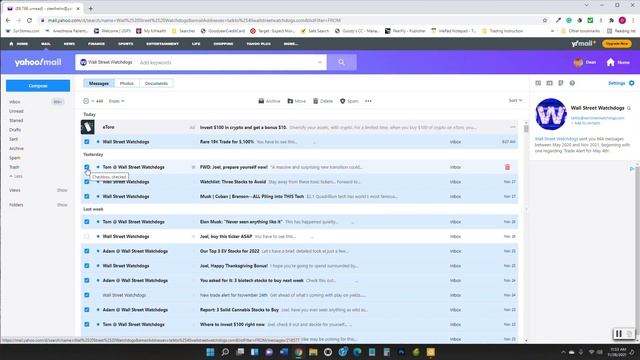This screenshot has height=360, width=640.
Task: Uncheck the 3 biotech stocks message checkbox
Action: click(x=87, y=280)
